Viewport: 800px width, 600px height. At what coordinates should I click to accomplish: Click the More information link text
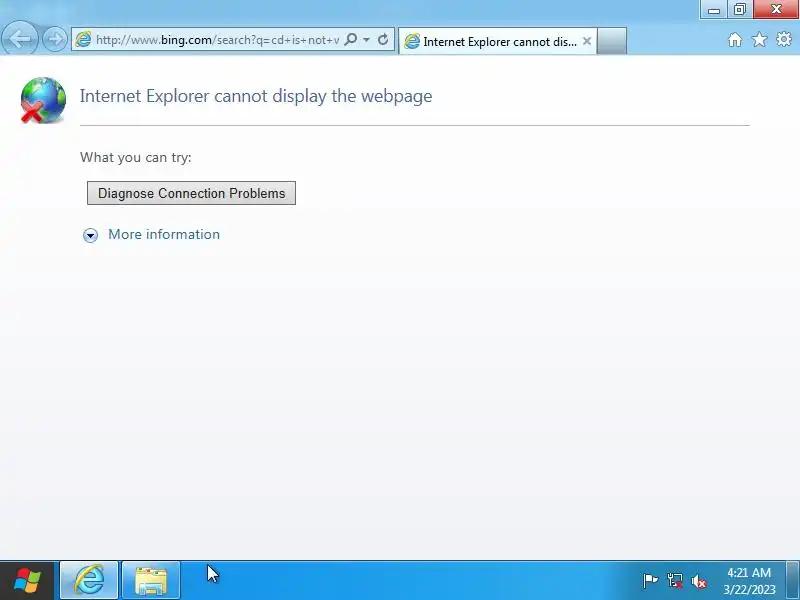164,234
